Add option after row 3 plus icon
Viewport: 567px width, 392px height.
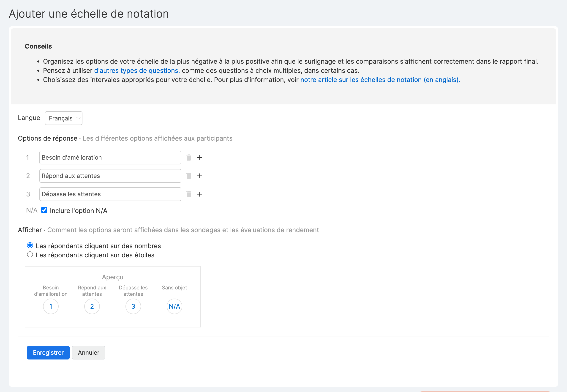tap(199, 194)
